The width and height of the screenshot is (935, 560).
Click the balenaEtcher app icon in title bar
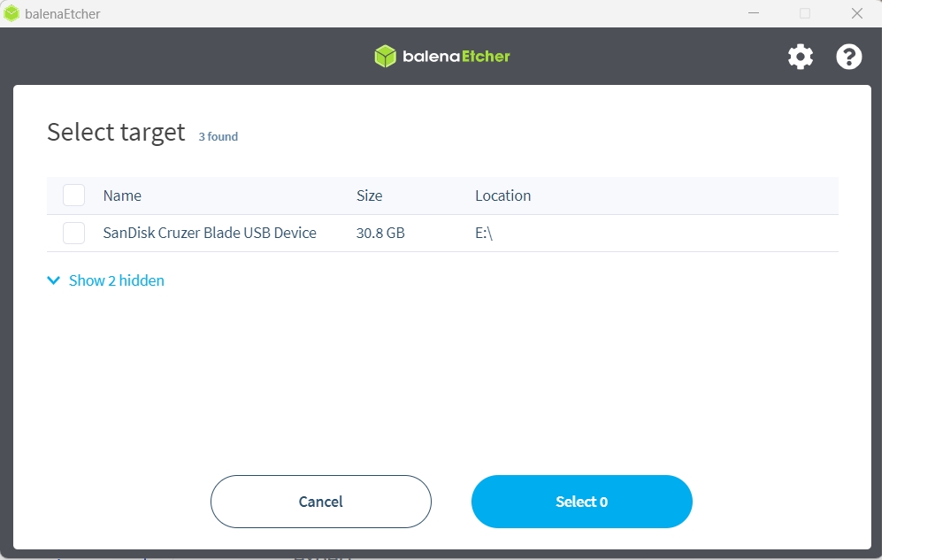(x=11, y=13)
